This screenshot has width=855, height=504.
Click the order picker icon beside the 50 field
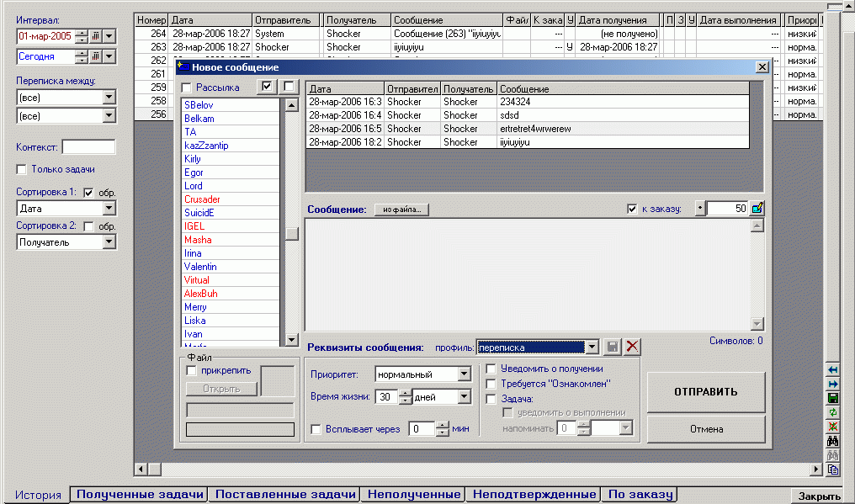coord(757,209)
